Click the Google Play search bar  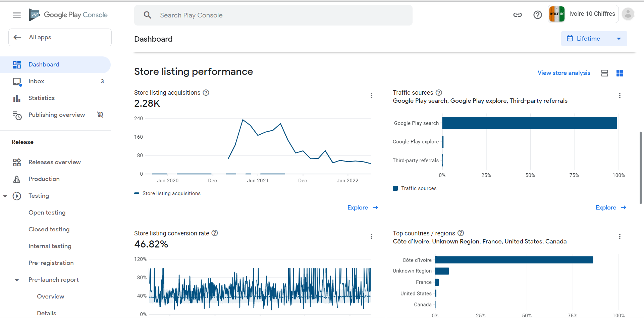click(530, 123)
